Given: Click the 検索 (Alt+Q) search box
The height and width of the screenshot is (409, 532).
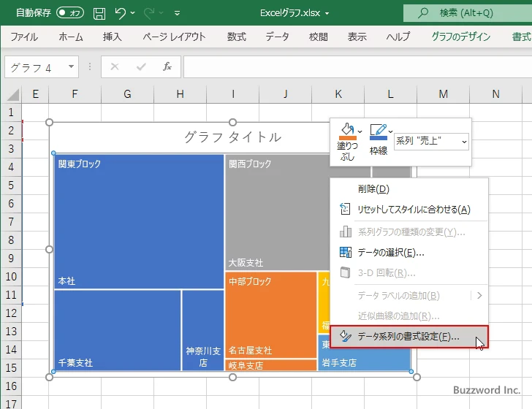Looking at the screenshot, I should coord(468,13).
